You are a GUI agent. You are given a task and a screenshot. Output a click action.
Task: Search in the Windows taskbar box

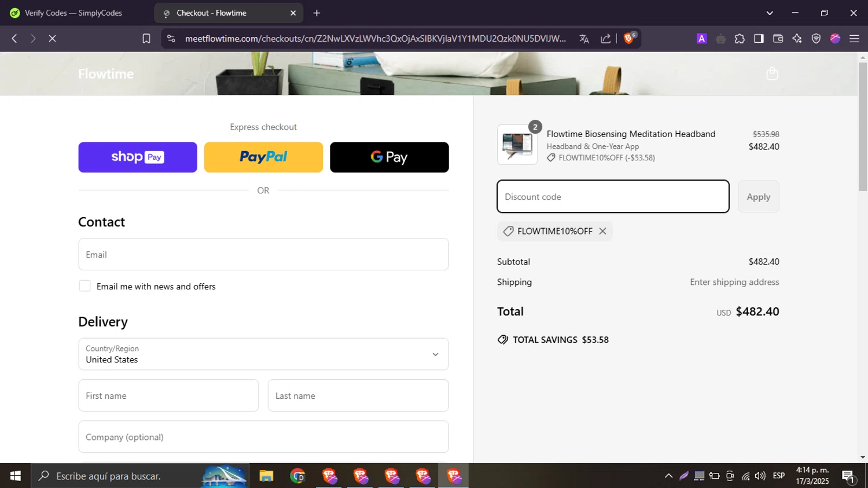click(141, 476)
